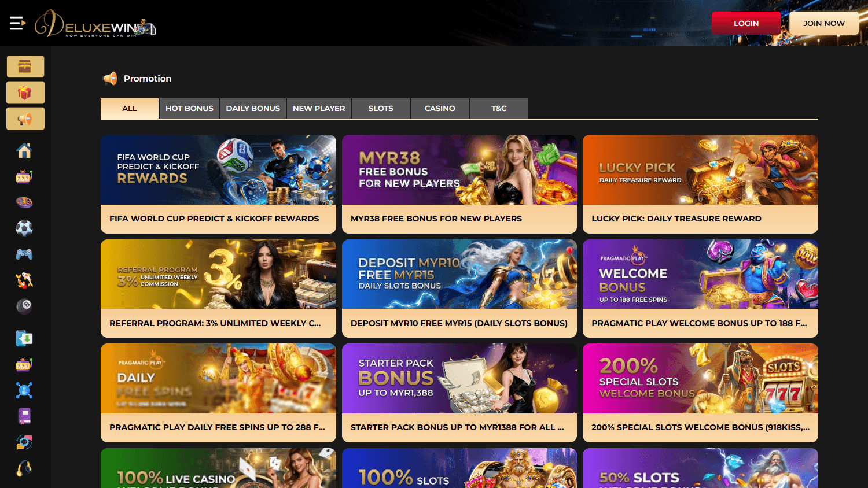This screenshot has height=488, width=868.
Task: Open Pragmatic Play Welcome Bonus banner image
Action: tap(700, 274)
